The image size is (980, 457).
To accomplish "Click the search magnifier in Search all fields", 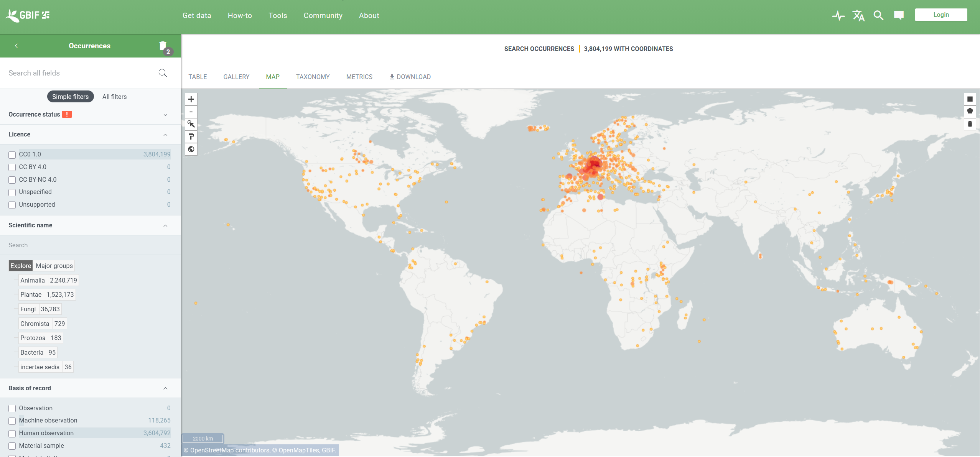I will (x=163, y=73).
